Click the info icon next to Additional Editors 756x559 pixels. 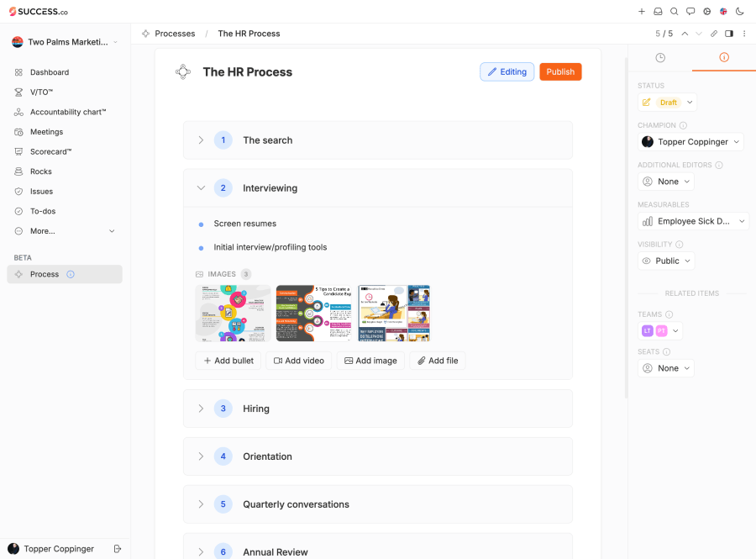pos(719,165)
